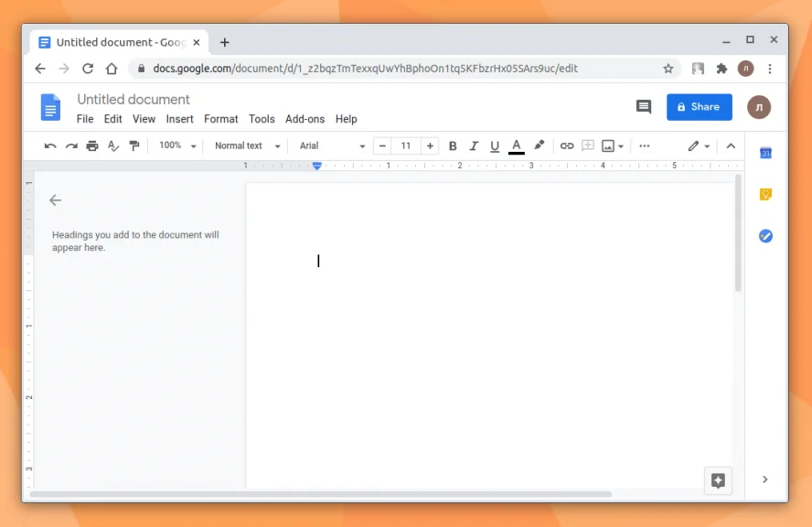812x527 pixels.
Task: Toggle underline formatting
Action: (x=495, y=146)
